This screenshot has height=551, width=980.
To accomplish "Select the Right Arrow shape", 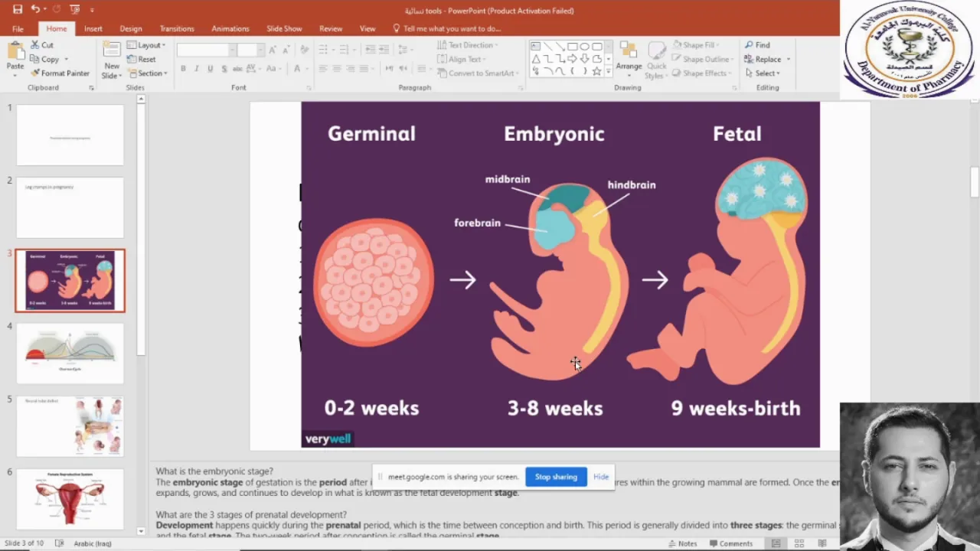I will [x=572, y=59].
